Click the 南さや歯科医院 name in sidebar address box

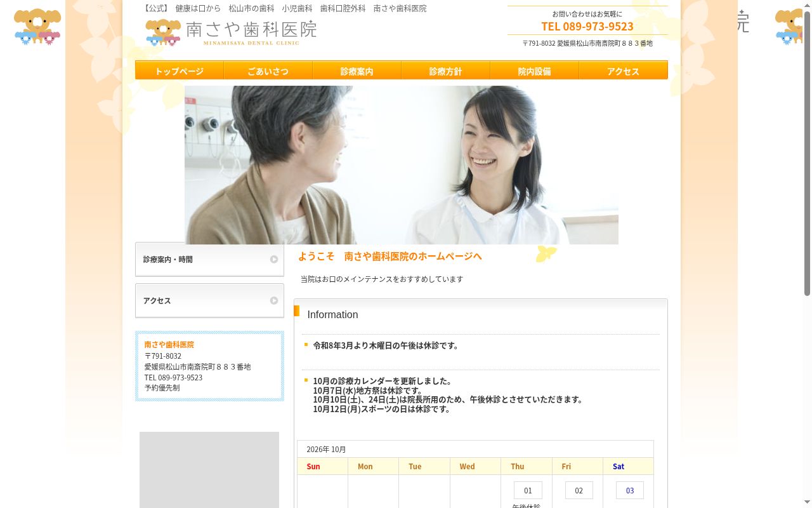coord(169,344)
